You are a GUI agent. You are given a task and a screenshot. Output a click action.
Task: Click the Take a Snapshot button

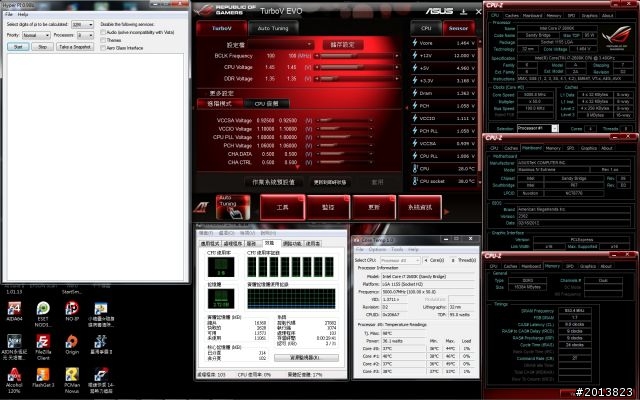[75, 47]
